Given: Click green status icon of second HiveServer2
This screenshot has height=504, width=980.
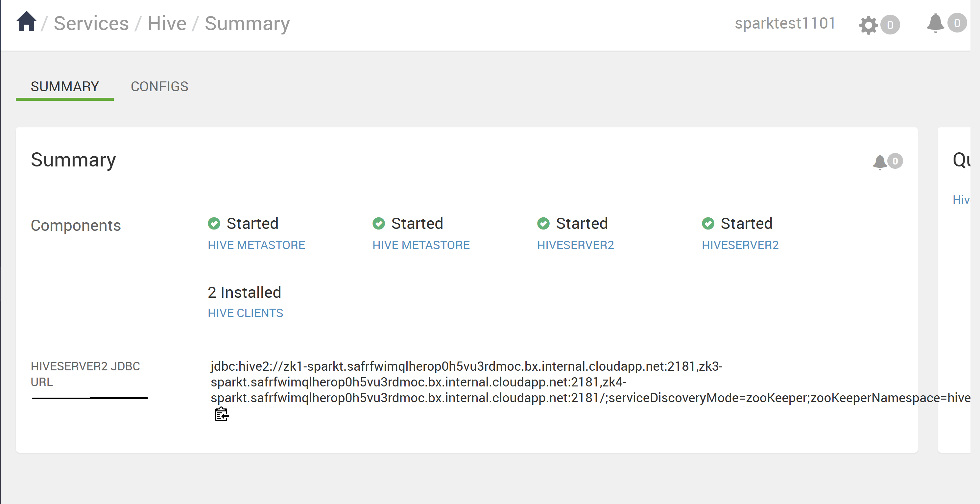Looking at the screenshot, I should point(708,224).
